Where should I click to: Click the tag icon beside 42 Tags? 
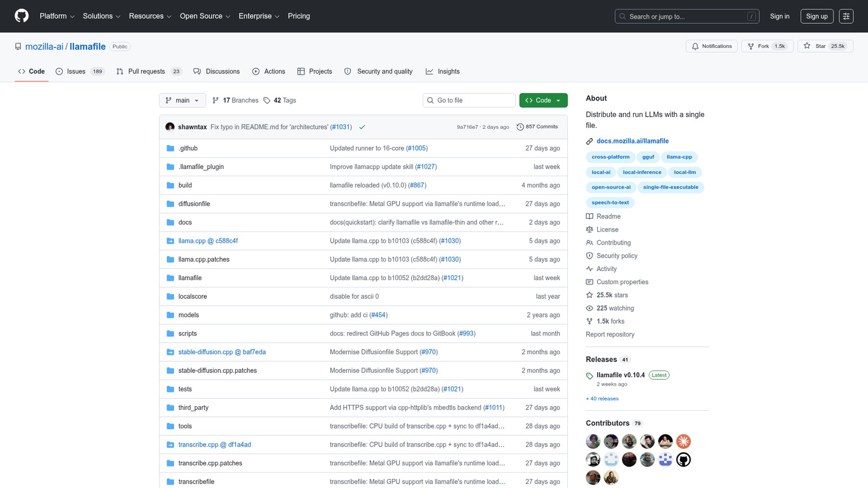[x=267, y=101]
